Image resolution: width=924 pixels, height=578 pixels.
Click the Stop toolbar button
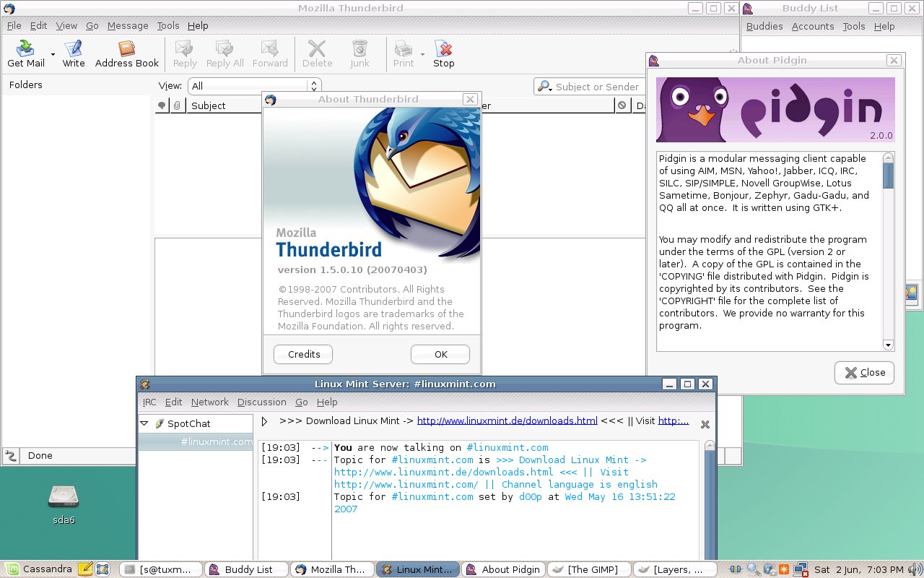pos(443,54)
